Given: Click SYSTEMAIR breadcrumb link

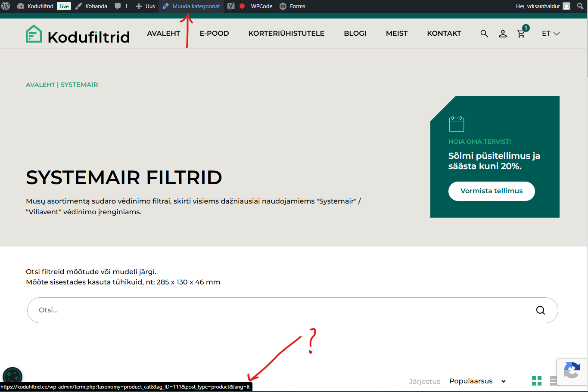Looking at the screenshot, I should coord(79,85).
